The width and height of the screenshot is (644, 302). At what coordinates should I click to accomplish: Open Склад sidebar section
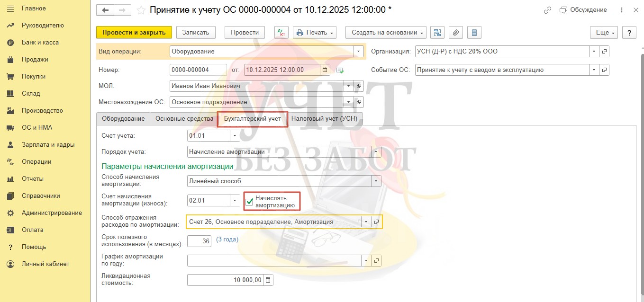coord(31,94)
